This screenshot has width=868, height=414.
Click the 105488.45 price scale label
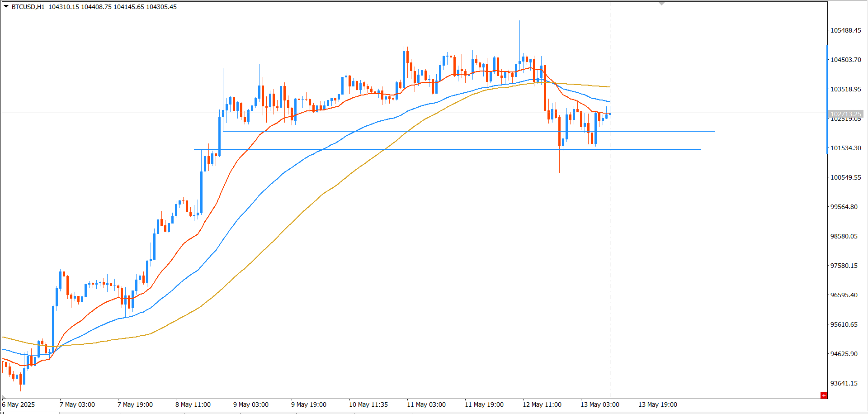tap(846, 30)
